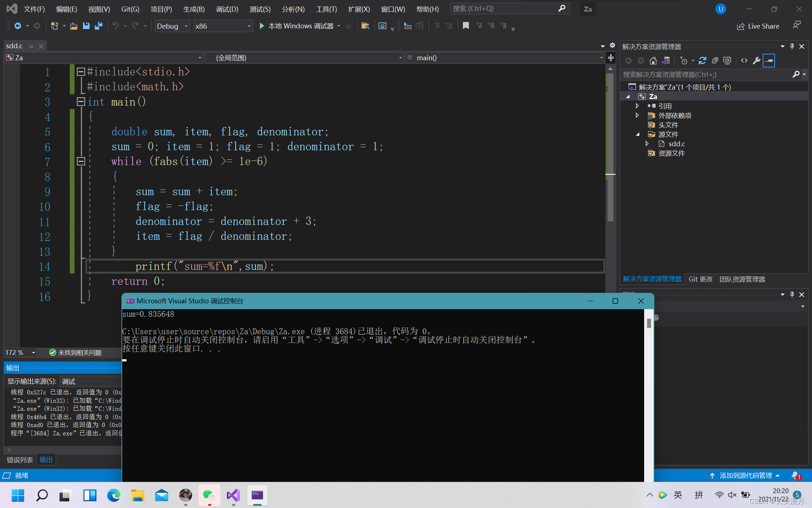Open Microsoft Edge from the taskbar
The width and height of the screenshot is (812, 508).
point(113,495)
